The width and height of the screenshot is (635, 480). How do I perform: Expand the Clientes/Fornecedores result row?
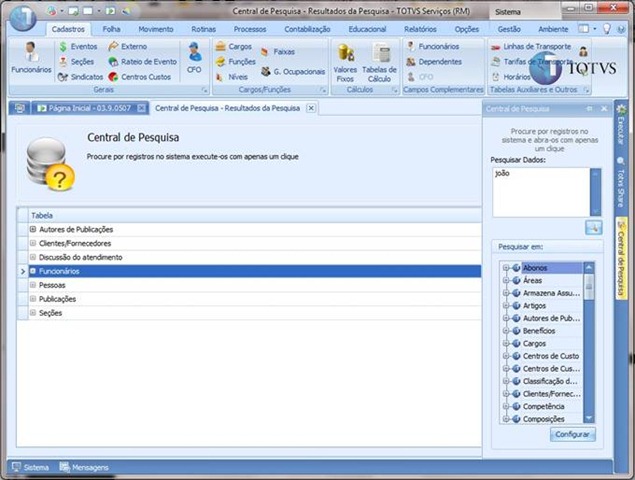point(33,243)
